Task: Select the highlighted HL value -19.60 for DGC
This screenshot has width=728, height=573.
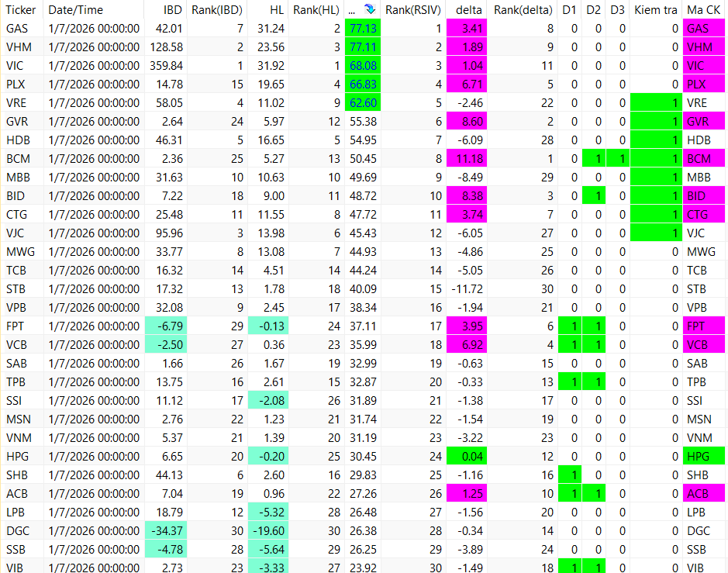Action: click(x=268, y=530)
